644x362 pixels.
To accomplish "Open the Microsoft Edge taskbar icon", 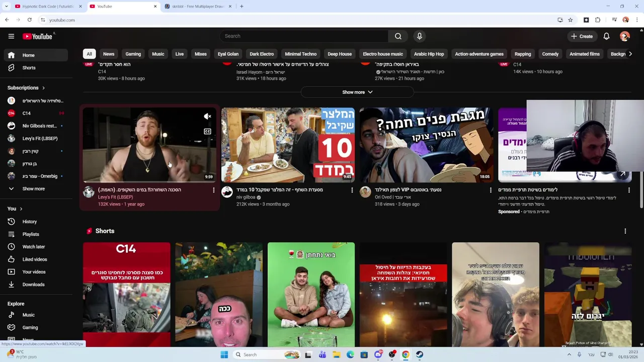I will 350,354.
